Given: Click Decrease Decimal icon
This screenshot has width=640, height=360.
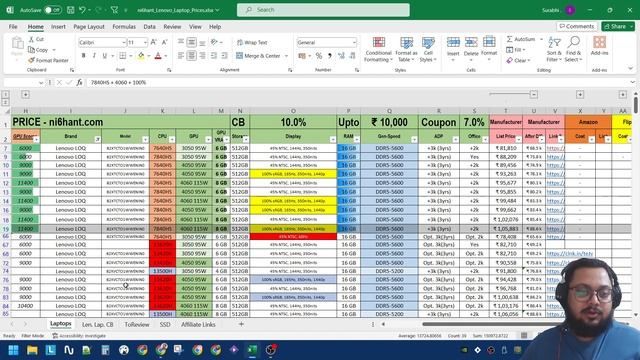Looking at the screenshot, I should tap(352, 56).
